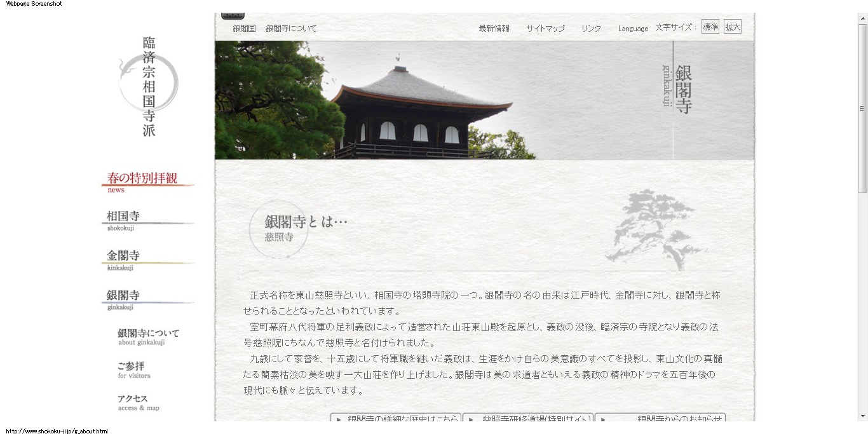
Task: Click the scrollbar up arrow
Action: (x=862, y=18)
